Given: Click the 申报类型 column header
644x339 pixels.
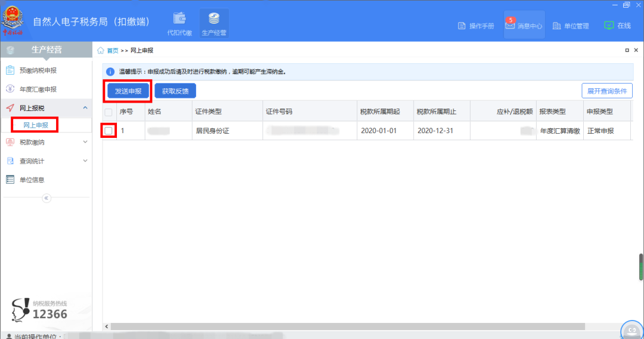Looking at the screenshot, I should click(607, 112).
